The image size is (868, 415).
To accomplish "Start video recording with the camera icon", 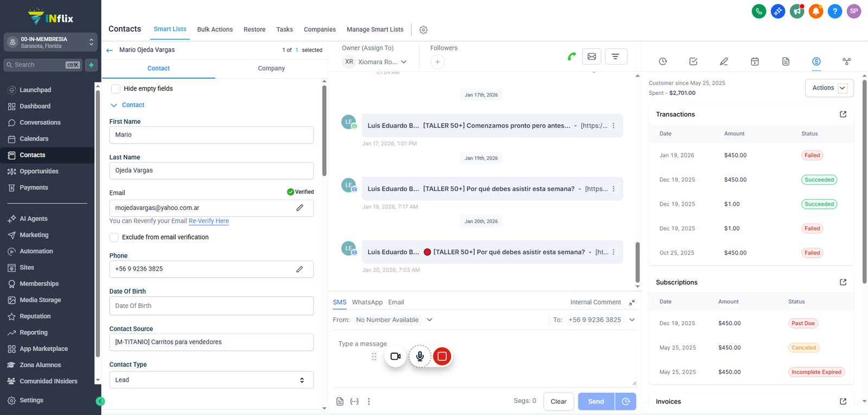I will [395, 356].
